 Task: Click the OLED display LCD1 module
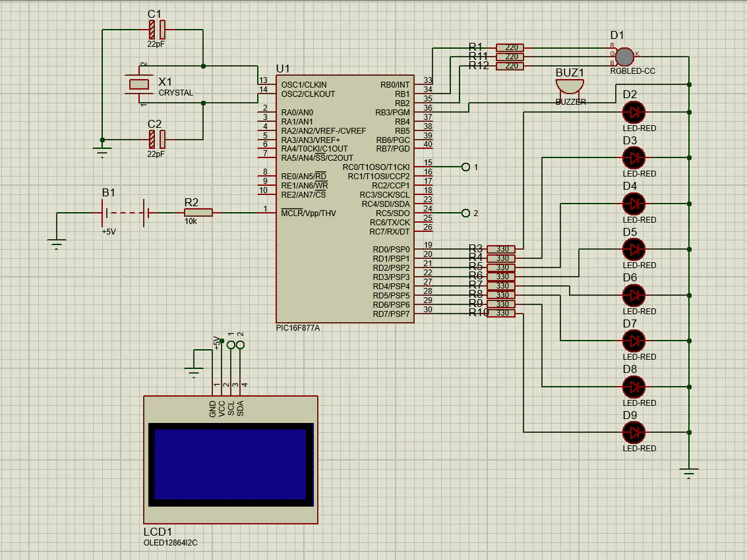tap(231, 459)
